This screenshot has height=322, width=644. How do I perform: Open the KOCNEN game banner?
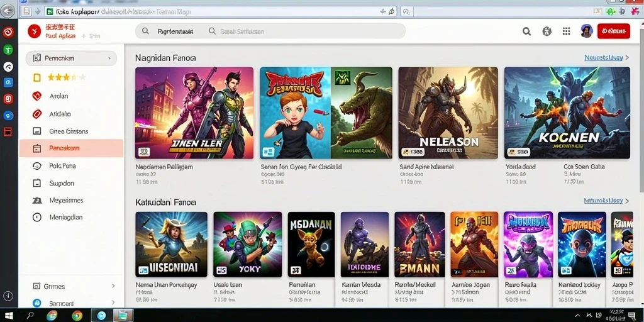[567, 113]
